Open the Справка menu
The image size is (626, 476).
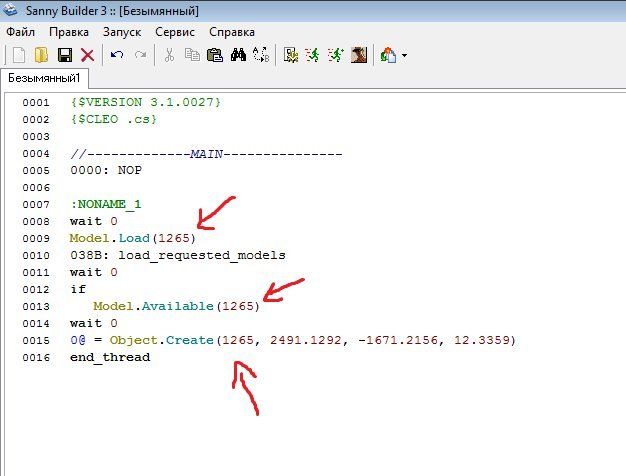point(232,32)
